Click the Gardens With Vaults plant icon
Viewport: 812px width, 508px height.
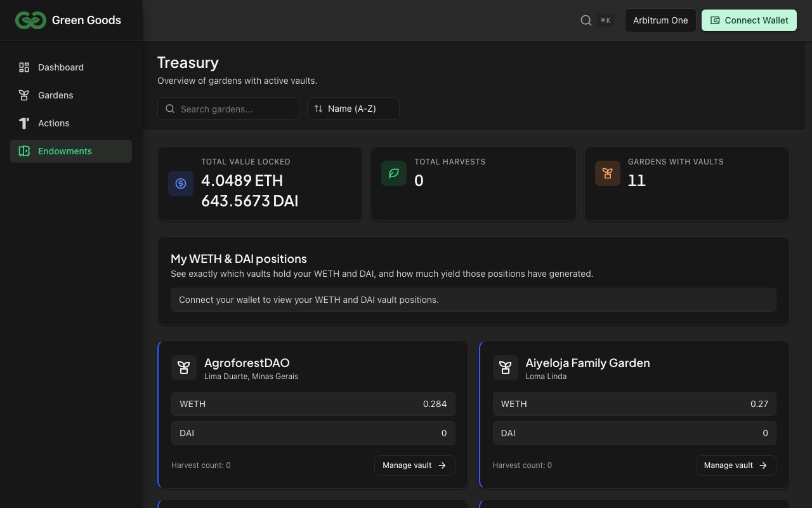point(608,173)
